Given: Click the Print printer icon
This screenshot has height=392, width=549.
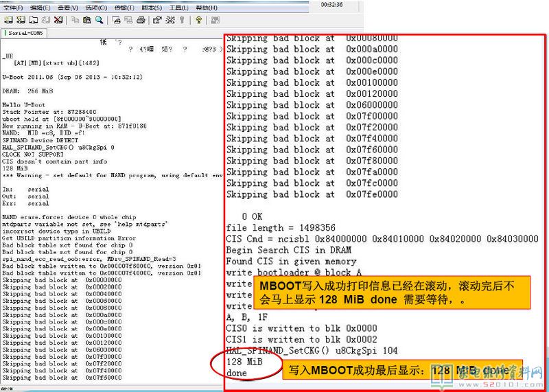Looking at the screenshot, I should [141, 21].
